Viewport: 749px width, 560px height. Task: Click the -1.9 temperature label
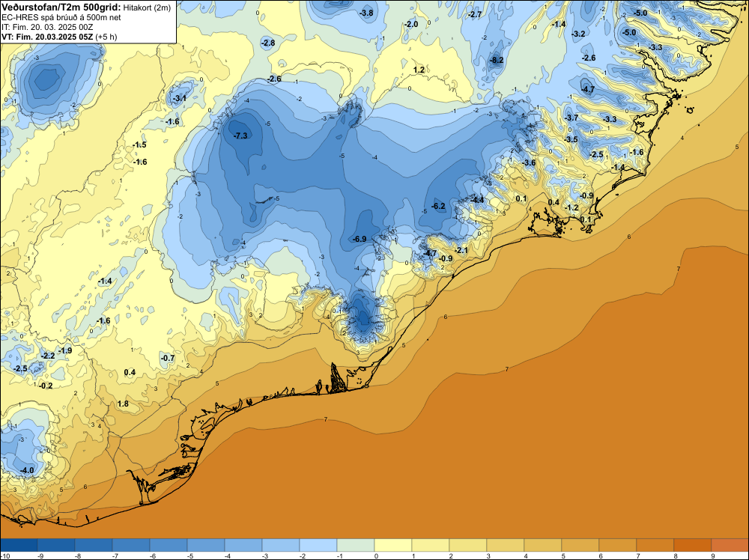(65, 350)
